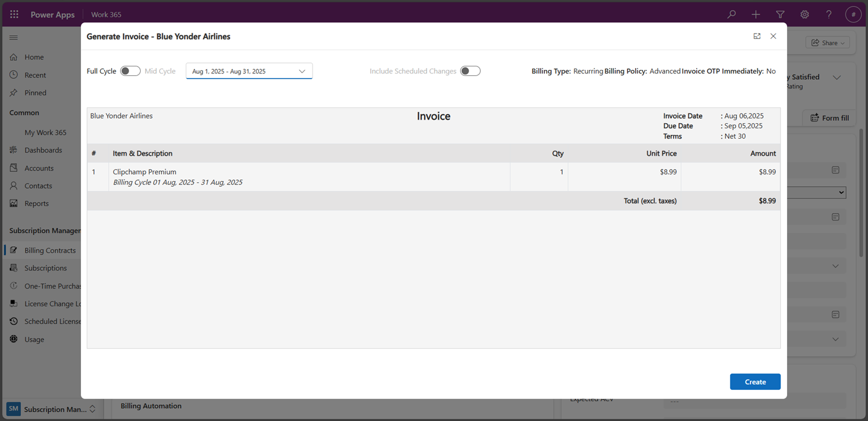Screen dimensions: 868x421
Task: Open Recent in sidebar
Action: [x=35, y=75]
